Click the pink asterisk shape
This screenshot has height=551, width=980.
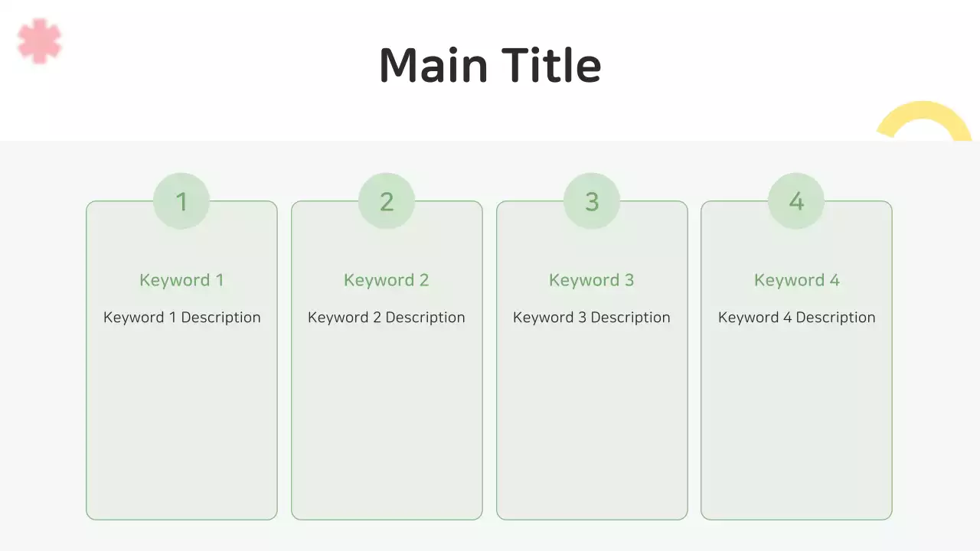[x=39, y=41]
